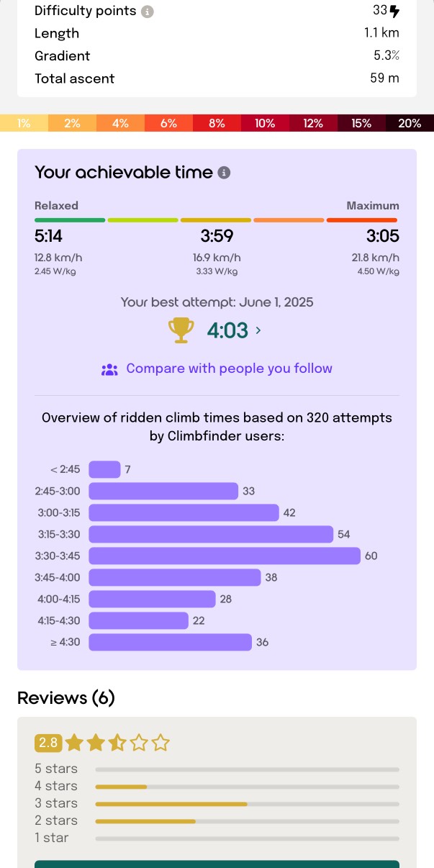Open the info icon next to Your achievable time
Viewport: 434px width, 868px height.
pos(225,173)
